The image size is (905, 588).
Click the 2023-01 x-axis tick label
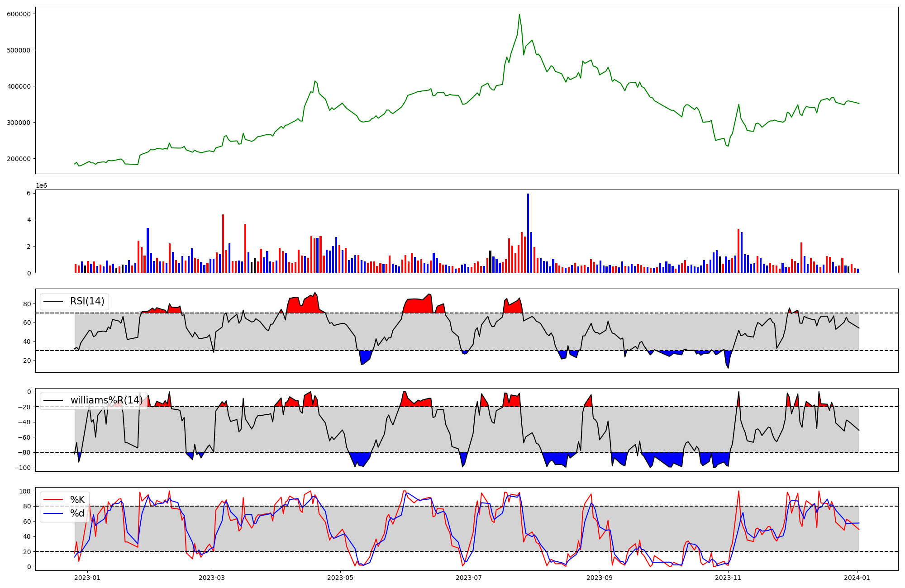point(87,578)
